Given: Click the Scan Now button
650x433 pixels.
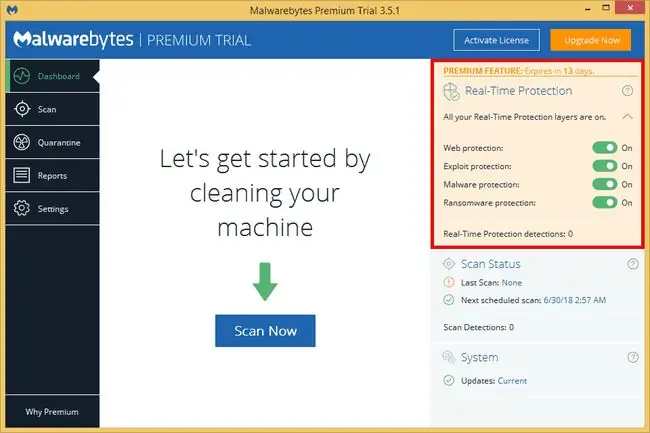Looking at the screenshot, I should click(265, 331).
